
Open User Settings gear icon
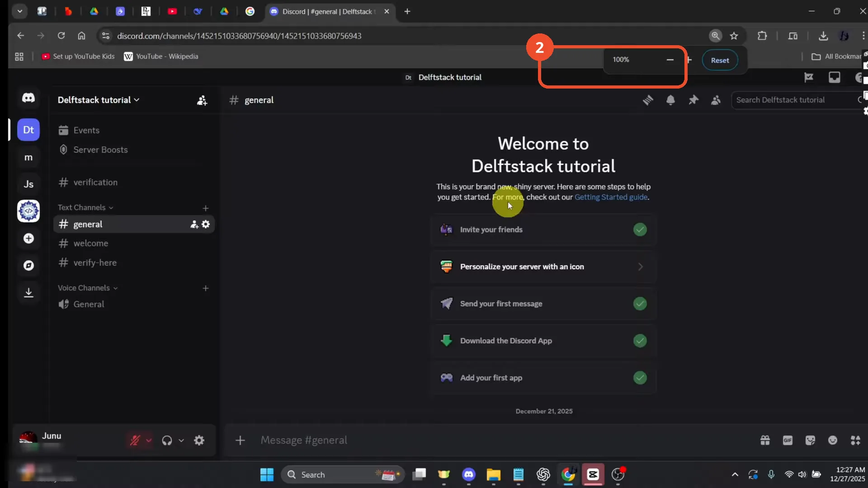pos(199,440)
